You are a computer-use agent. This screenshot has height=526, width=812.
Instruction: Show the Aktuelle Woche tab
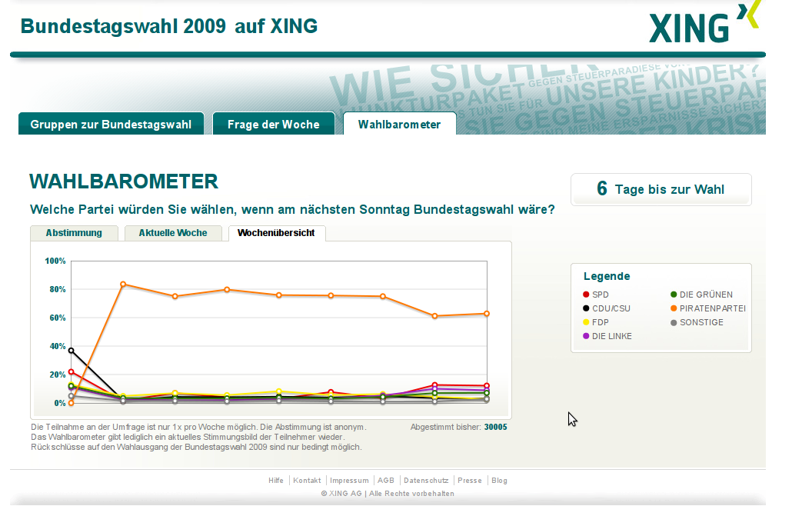(x=173, y=233)
